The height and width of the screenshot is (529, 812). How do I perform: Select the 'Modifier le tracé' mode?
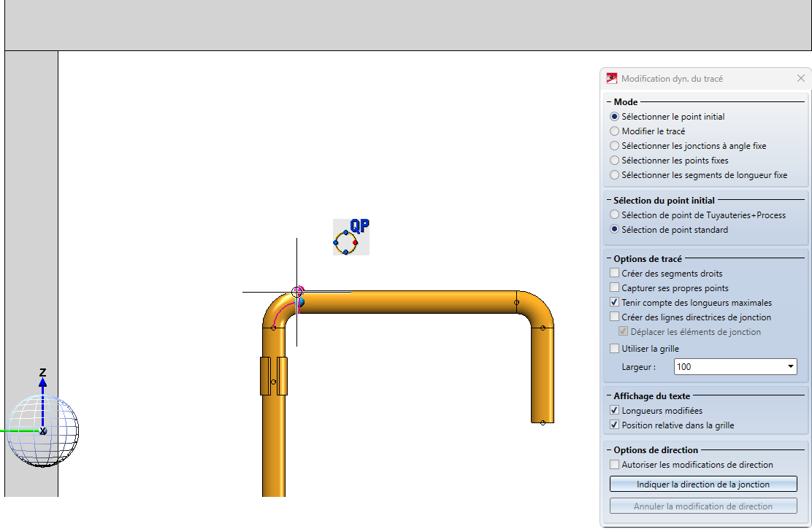615,131
